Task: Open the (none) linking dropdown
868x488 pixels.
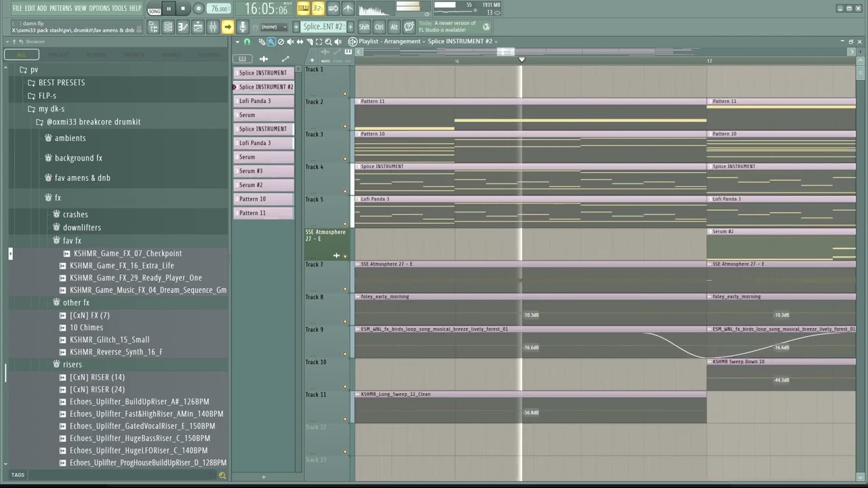Action: pyautogui.click(x=273, y=27)
